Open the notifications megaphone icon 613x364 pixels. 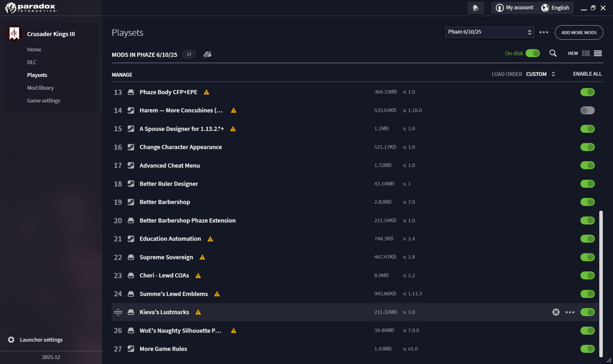click(x=476, y=8)
